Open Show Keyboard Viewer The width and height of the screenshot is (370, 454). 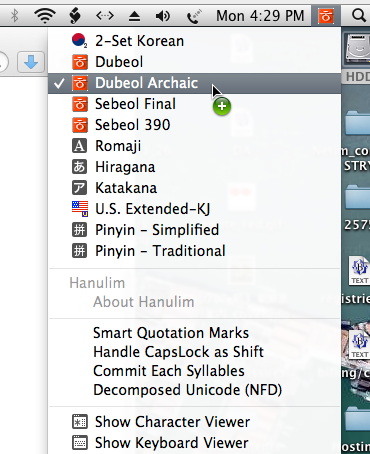pos(195,443)
